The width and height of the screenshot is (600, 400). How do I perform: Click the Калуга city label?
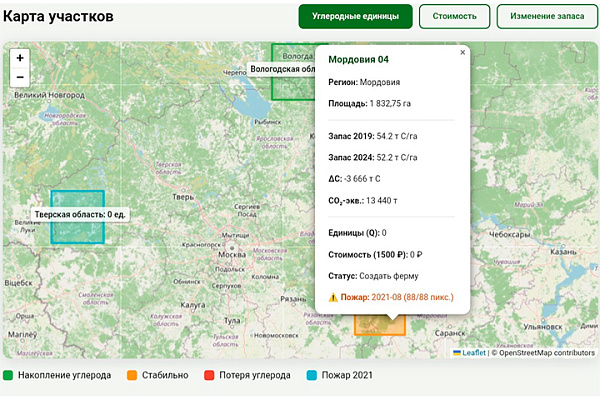pyautogui.click(x=193, y=305)
